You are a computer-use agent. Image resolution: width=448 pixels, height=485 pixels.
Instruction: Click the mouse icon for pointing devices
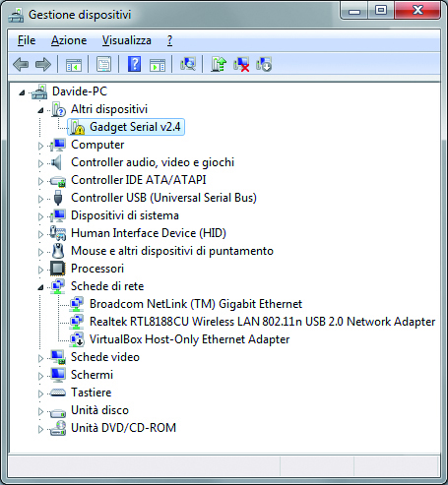click(58, 251)
